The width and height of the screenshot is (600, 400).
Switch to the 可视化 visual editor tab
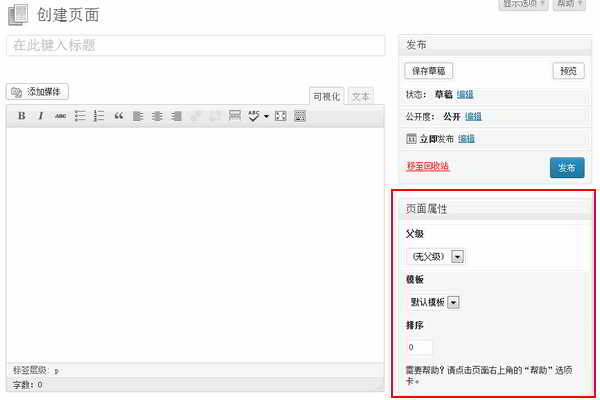tap(326, 96)
